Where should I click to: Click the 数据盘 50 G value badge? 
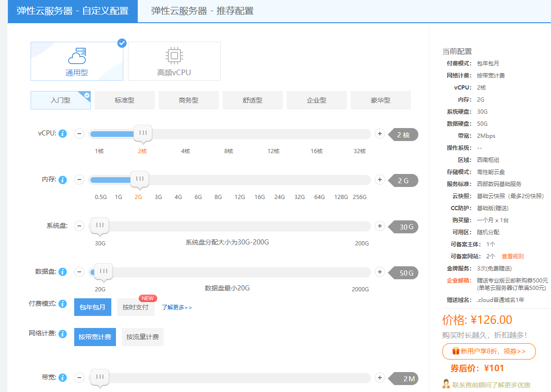404,273
